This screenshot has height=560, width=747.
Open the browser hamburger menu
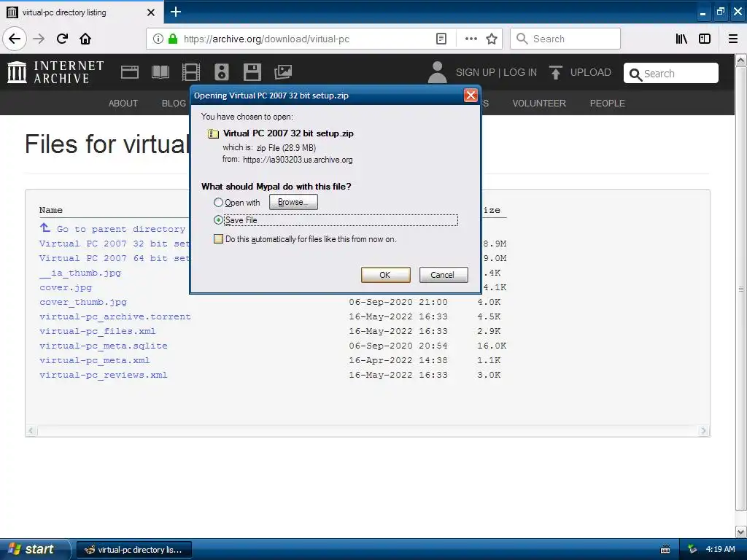[732, 39]
